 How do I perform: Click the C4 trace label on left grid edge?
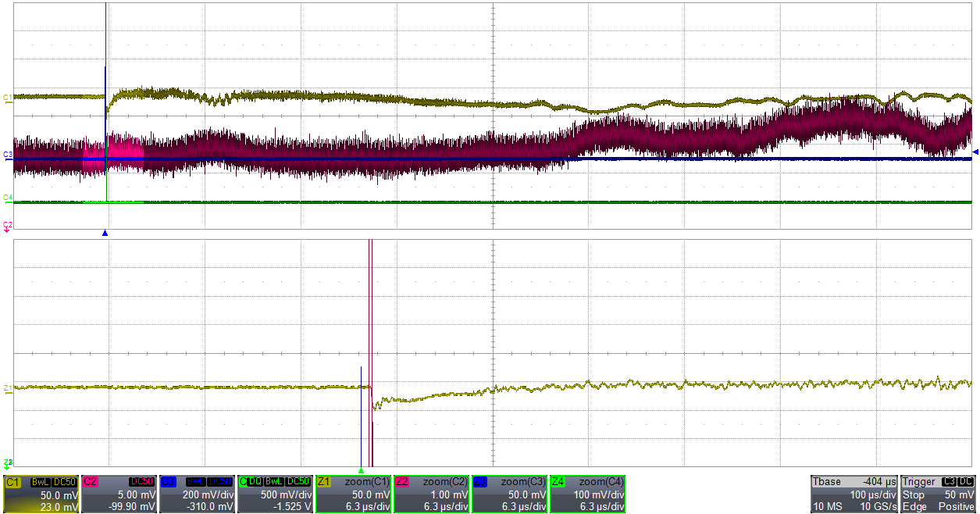(x=8, y=198)
